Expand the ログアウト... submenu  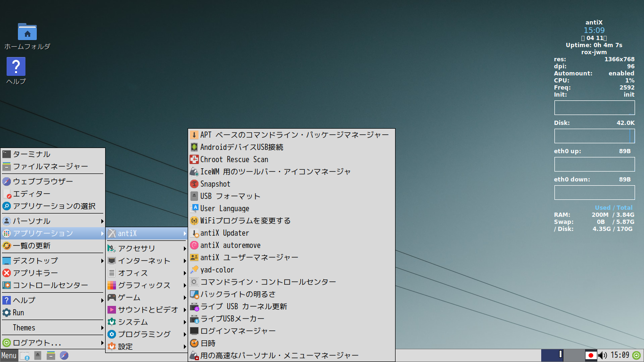[x=53, y=343]
